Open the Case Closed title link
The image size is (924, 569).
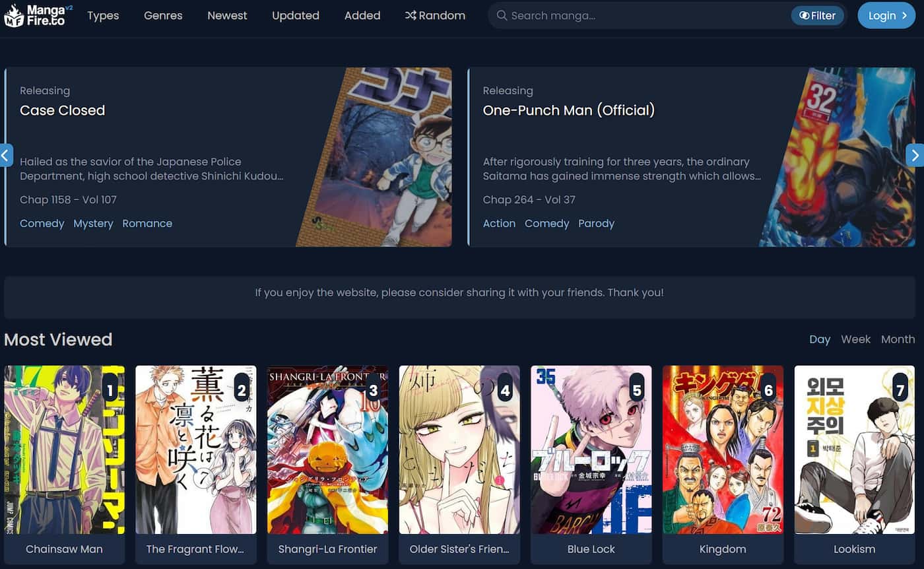(x=63, y=110)
